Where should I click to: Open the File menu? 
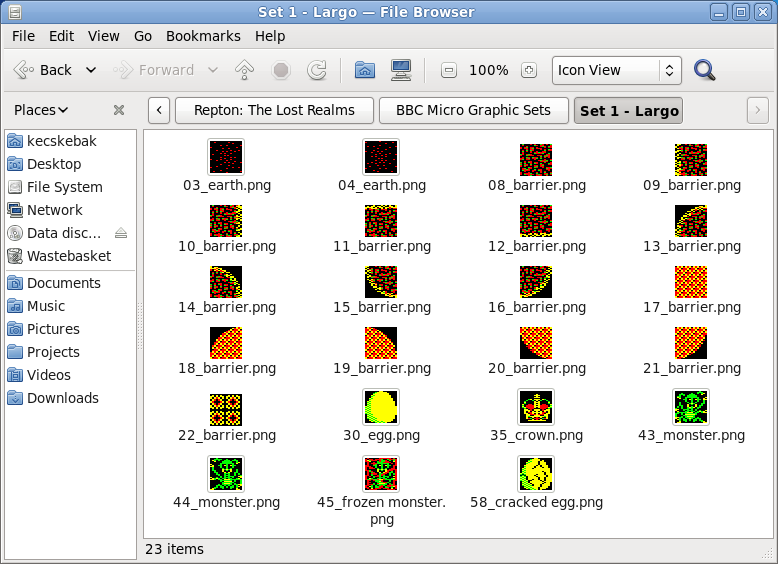pos(23,36)
